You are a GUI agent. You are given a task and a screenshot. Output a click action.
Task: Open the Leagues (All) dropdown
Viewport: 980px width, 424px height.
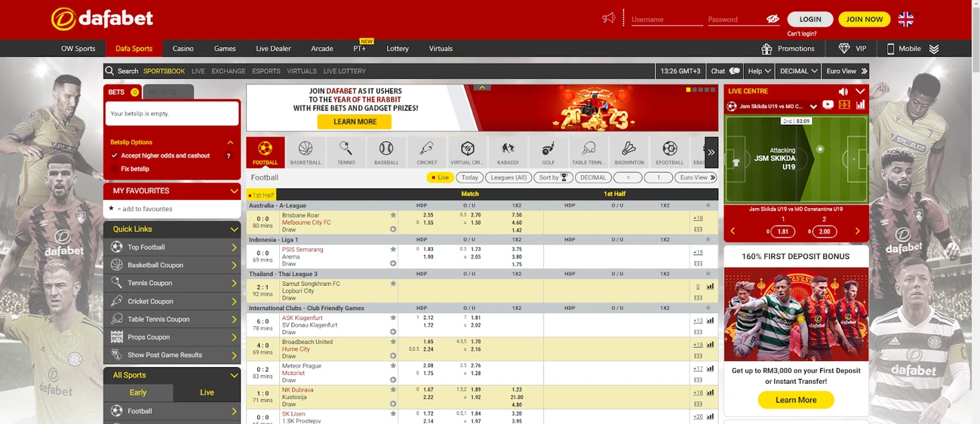pos(509,178)
